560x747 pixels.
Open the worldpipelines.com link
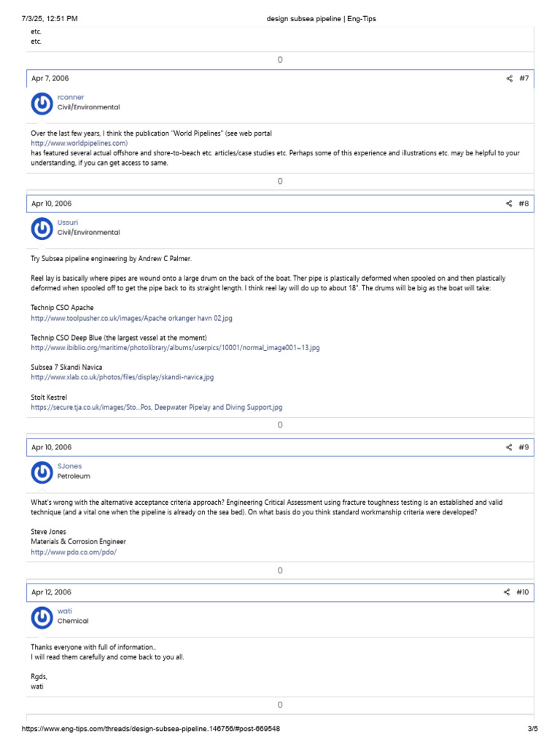click(79, 144)
